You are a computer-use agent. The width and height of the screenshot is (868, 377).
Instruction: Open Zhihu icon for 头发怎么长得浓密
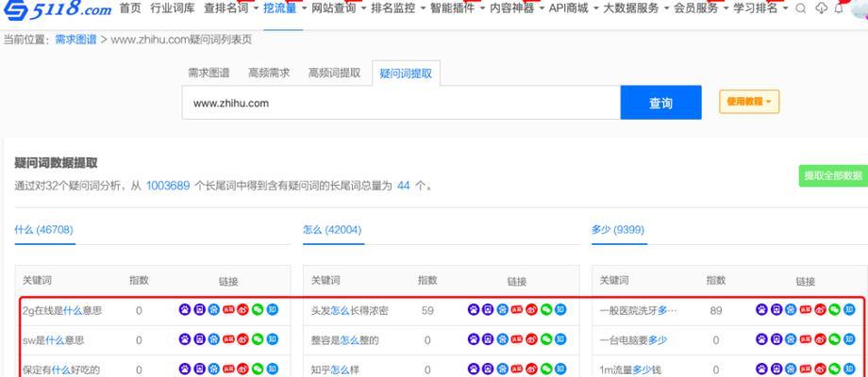coord(560,310)
